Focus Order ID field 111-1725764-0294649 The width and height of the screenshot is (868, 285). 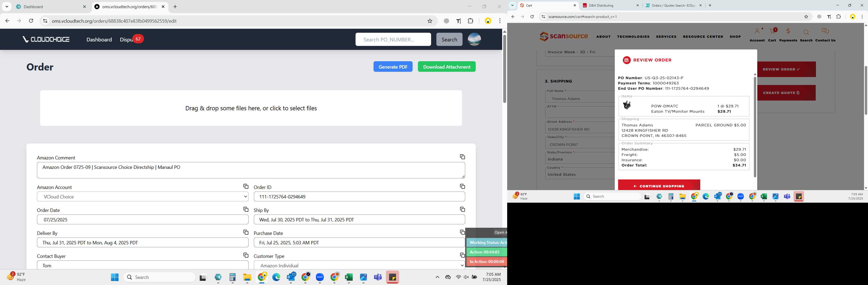coord(359,197)
